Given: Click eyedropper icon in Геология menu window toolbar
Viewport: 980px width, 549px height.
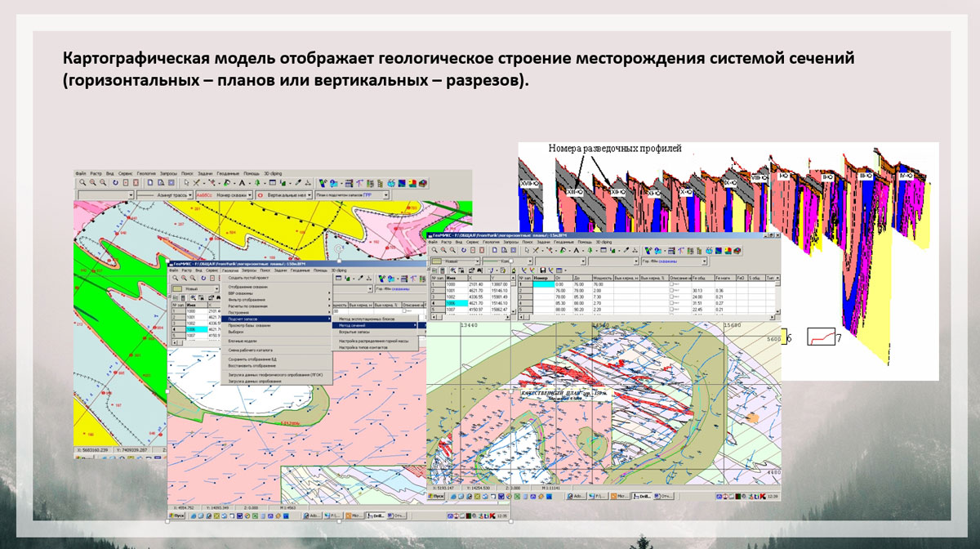Looking at the screenshot, I should pos(360,278).
